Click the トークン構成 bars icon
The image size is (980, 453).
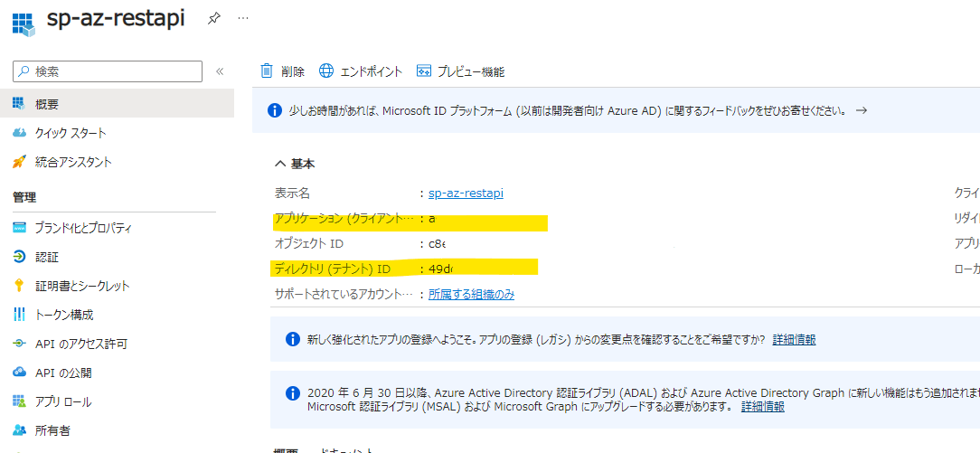click(x=19, y=315)
